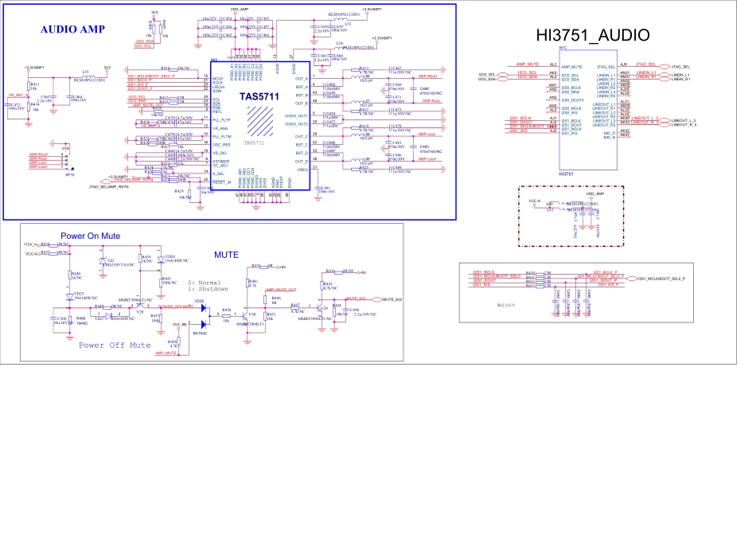This screenshot has height=535, width=756.
Task: Select the VZ1 zener diode symbol
Action: [x=103, y=262]
